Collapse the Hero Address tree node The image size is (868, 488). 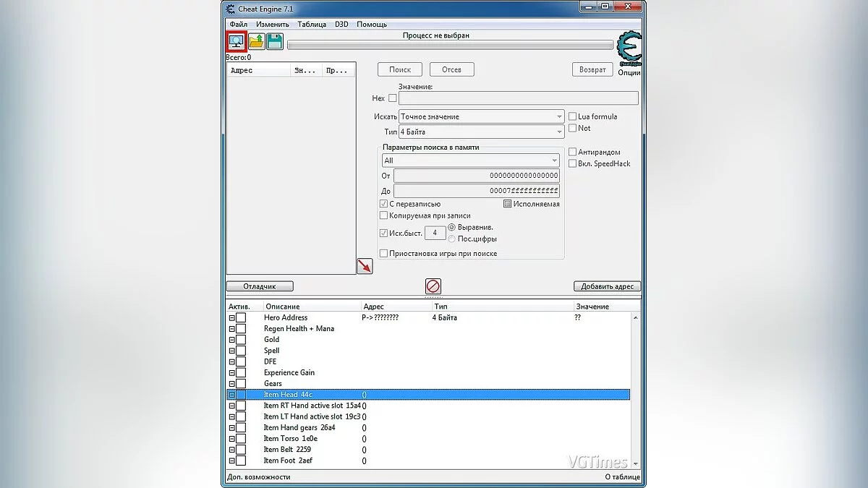pyautogui.click(x=232, y=318)
